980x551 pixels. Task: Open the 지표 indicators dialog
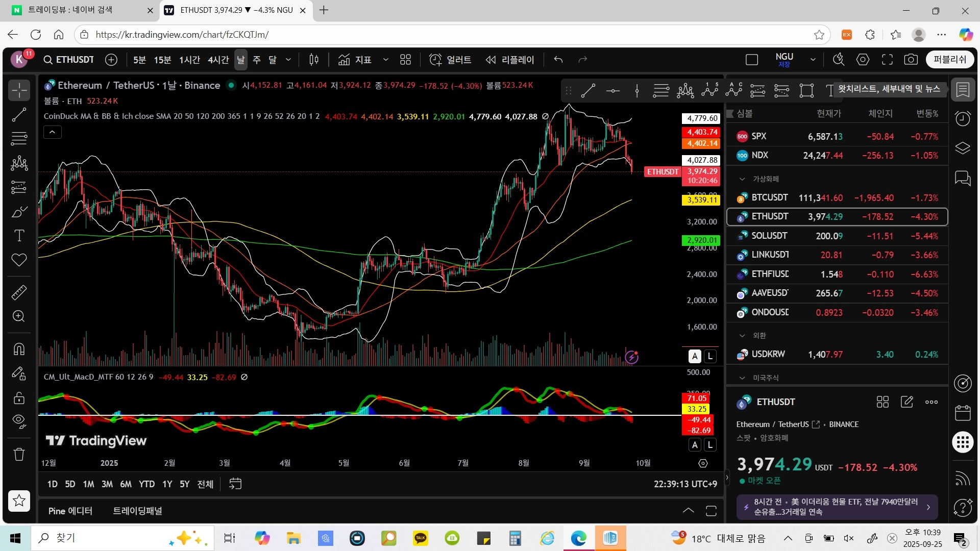coord(355,60)
